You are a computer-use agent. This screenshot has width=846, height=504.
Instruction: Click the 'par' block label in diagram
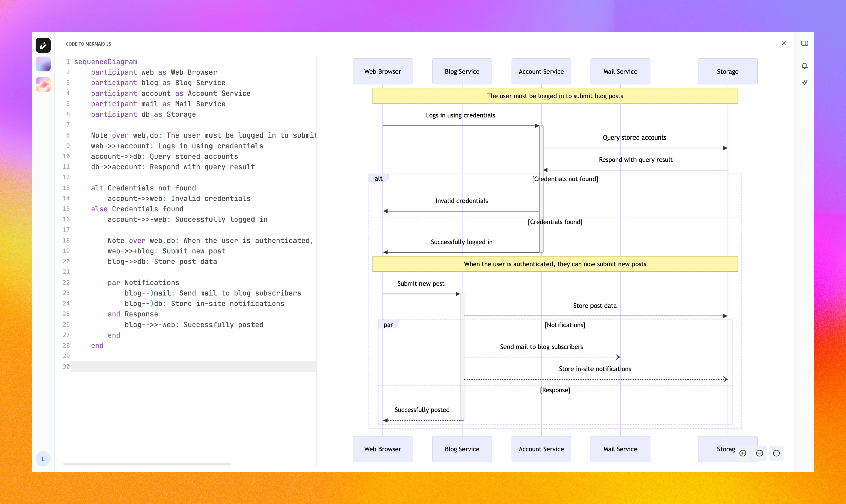(x=388, y=325)
